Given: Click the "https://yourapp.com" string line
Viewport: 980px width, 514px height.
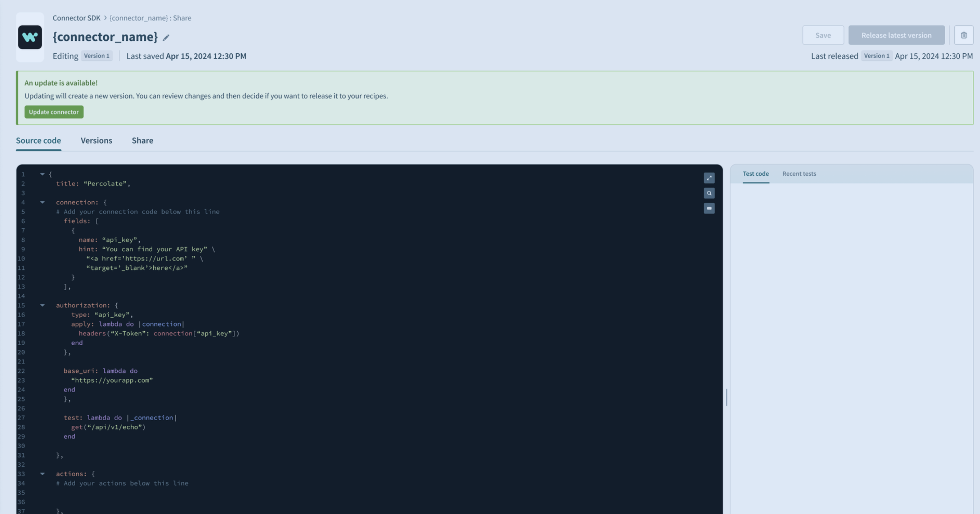Looking at the screenshot, I should pyautogui.click(x=112, y=380).
